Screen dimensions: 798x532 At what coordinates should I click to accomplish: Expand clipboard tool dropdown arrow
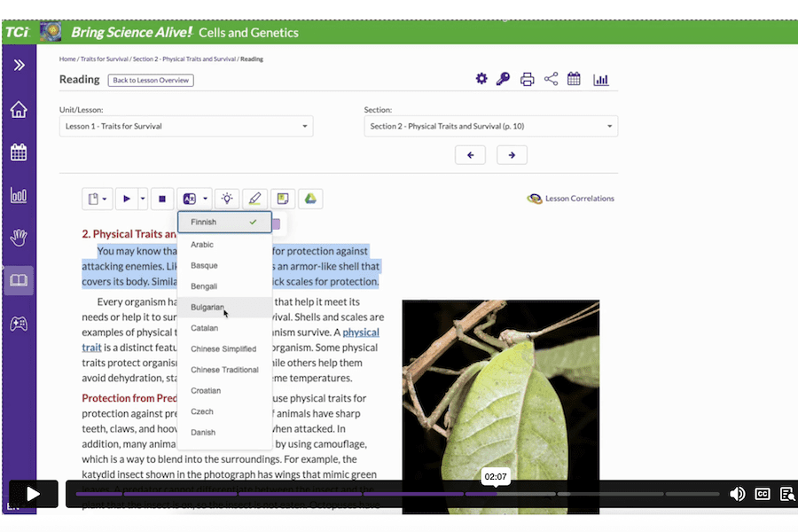105,199
